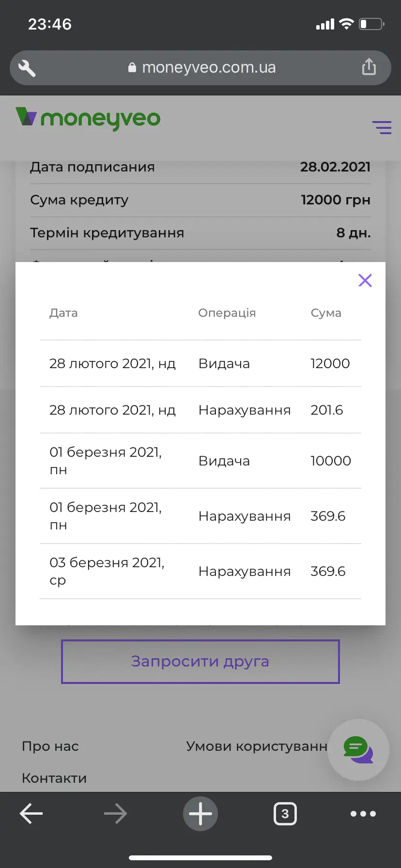Tap the share icon in the address bar
The width and height of the screenshot is (401, 868).
click(369, 67)
